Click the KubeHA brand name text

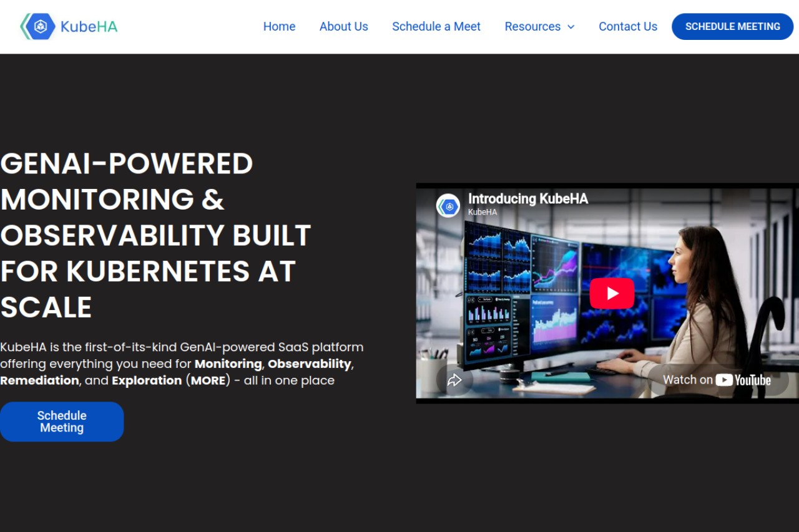coord(89,27)
